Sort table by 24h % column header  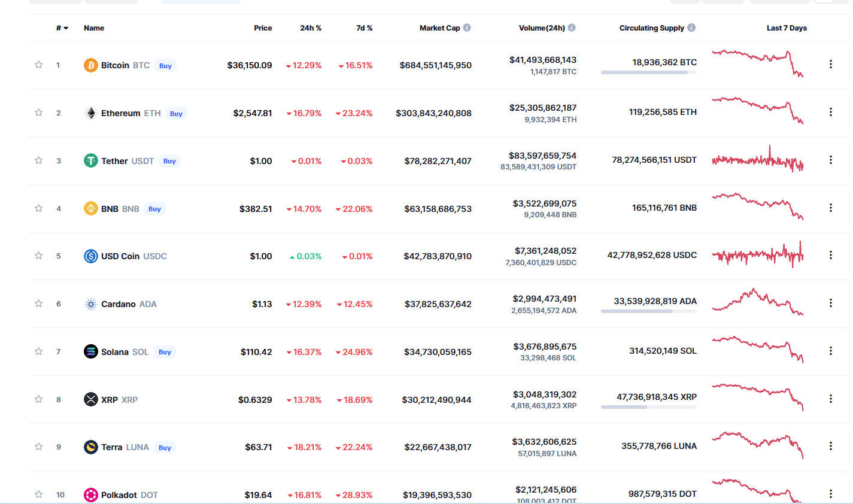coord(311,28)
